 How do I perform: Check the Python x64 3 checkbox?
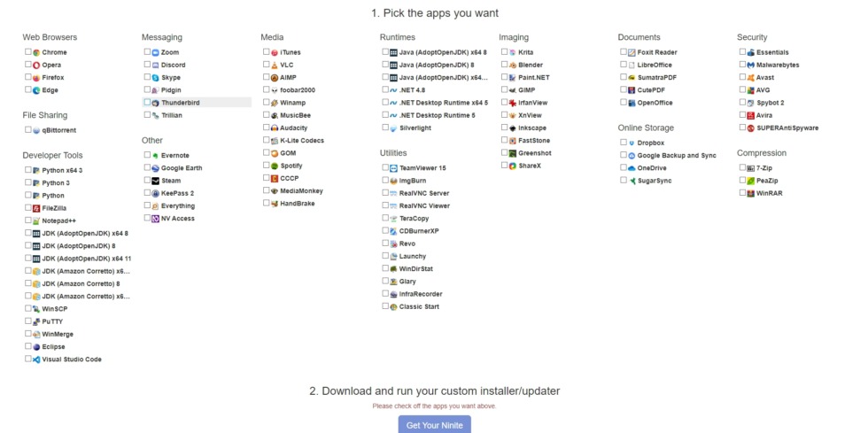tap(27, 170)
